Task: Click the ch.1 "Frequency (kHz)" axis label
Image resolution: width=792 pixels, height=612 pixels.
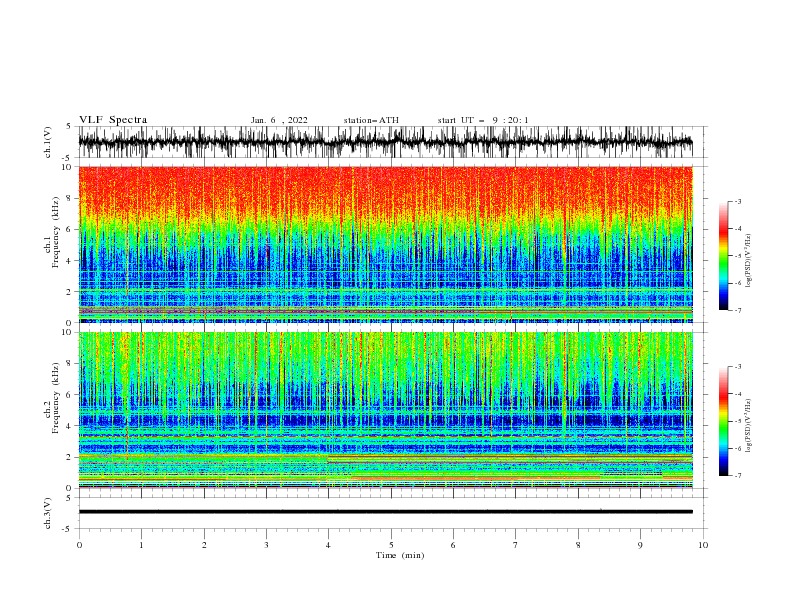Action: [x=56, y=233]
